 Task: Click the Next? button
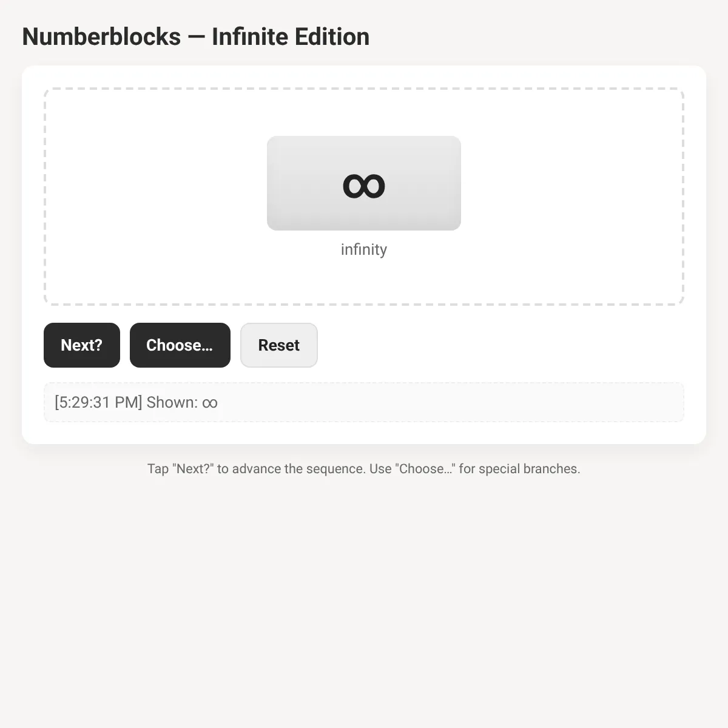(82, 345)
